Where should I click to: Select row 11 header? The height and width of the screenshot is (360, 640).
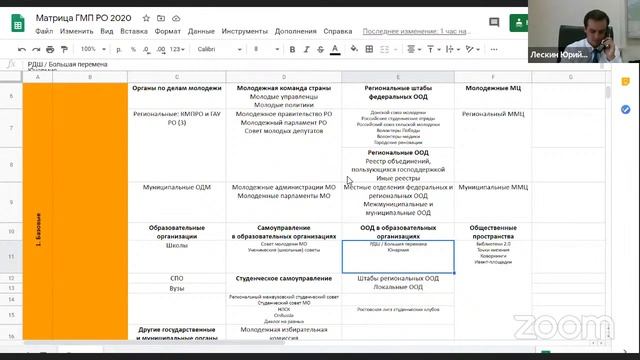(11, 257)
